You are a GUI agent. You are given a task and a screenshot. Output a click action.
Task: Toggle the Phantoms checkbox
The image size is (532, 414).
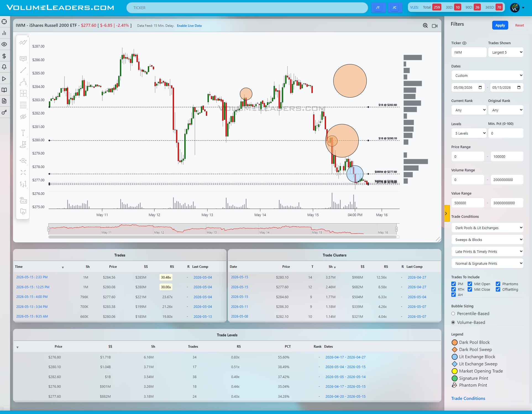[498, 284]
